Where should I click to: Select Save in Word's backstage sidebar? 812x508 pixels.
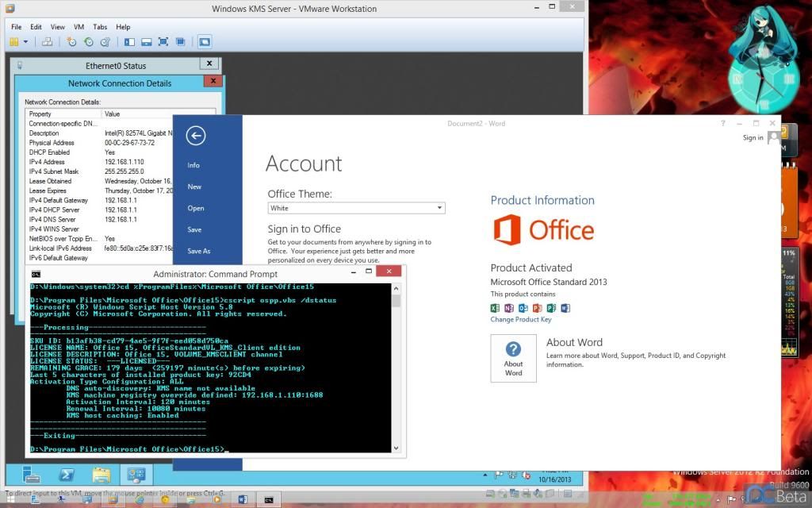(x=195, y=229)
